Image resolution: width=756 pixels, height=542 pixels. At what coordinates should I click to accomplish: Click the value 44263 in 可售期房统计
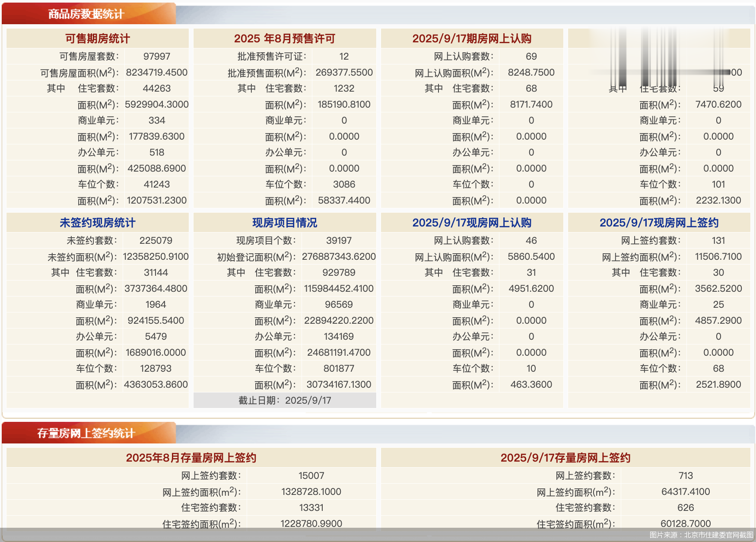pyautogui.click(x=157, y=88)
